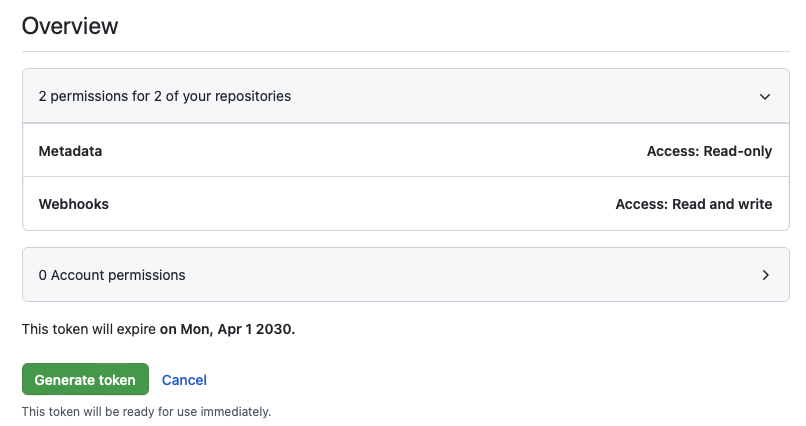806x426 pixels.
Task: Click the 'on Mon, Apr 1 2030' expiry date
Action: pos(227,328)
